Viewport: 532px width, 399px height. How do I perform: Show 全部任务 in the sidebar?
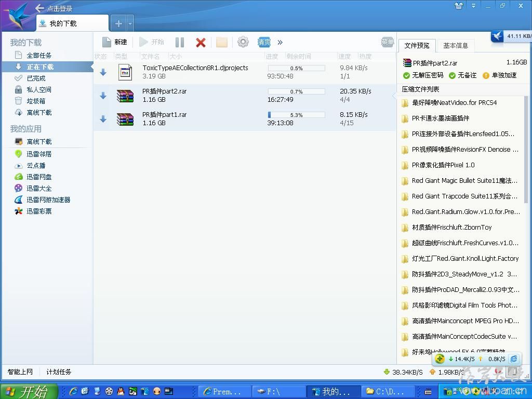pos(39,55)
